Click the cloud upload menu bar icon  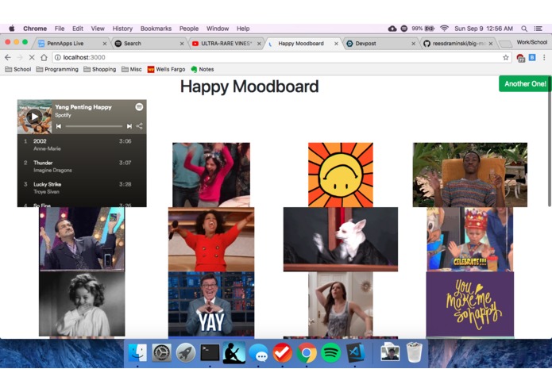pyautogui.click(x=392, y=29)
